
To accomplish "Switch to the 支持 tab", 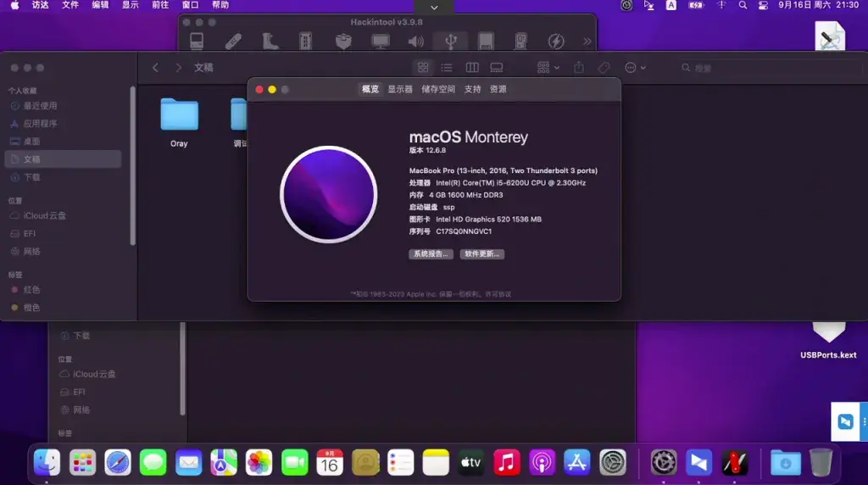I will 472,89.
